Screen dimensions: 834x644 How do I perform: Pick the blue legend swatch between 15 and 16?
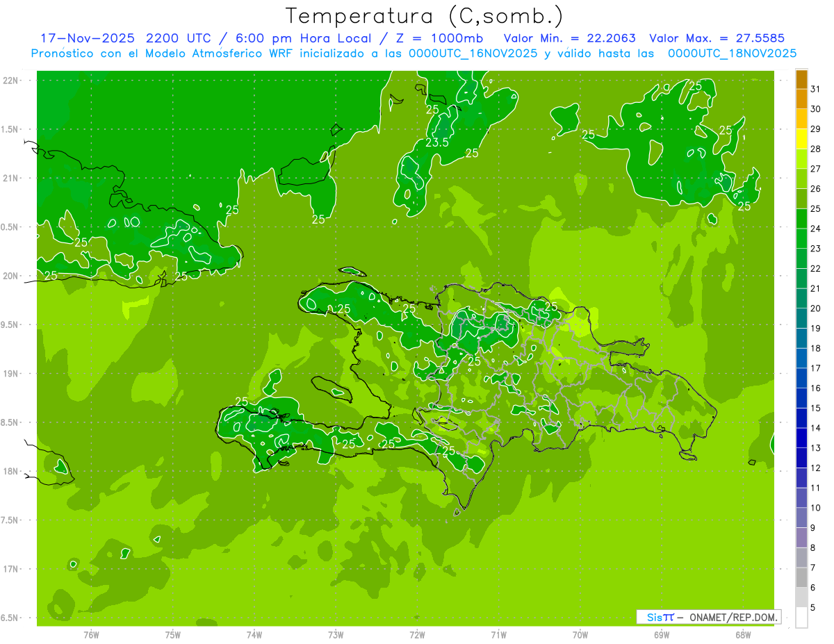(x=801, y=398)
